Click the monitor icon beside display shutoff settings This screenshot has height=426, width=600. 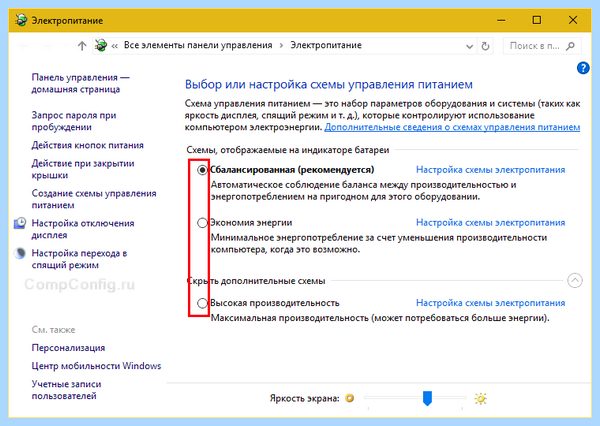(20, 223)
